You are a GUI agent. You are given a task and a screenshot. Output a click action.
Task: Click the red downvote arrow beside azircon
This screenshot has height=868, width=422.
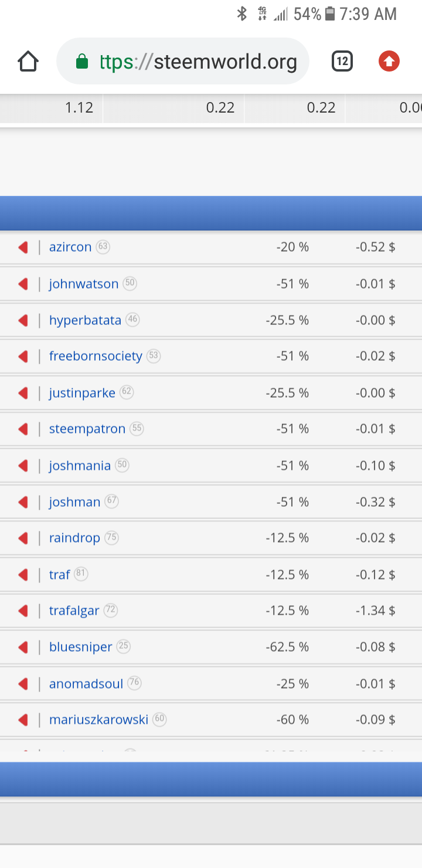pos(23,247)
